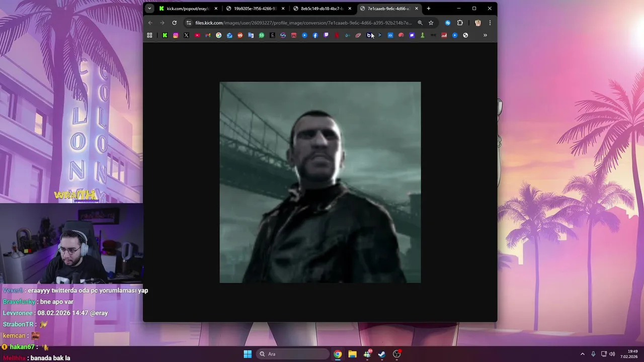Reload the current page
This screenshot has height=362, width=644.
[174, 23]
